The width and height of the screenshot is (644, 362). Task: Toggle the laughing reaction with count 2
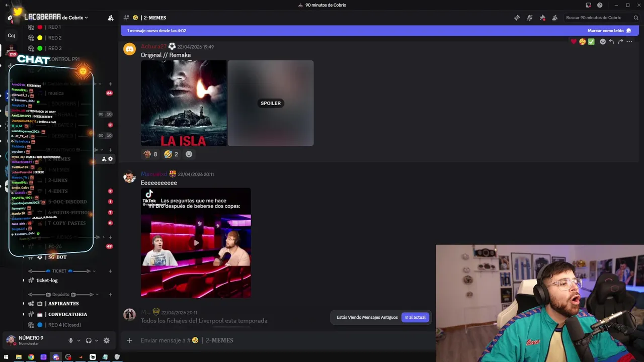click(171, 154)
